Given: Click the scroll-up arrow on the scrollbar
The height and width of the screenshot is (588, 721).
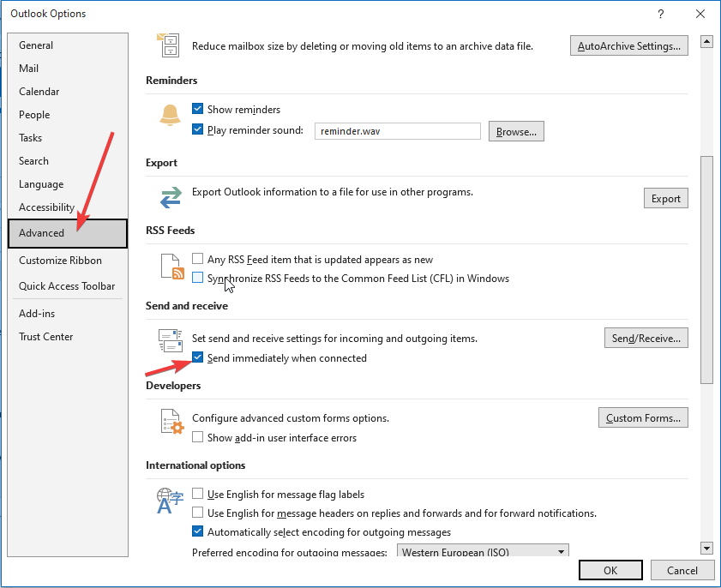Looking at the screenshot, I should [706, 40].
